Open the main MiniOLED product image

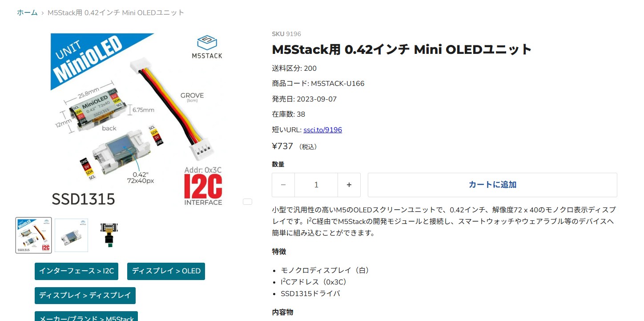coord(136,120)
